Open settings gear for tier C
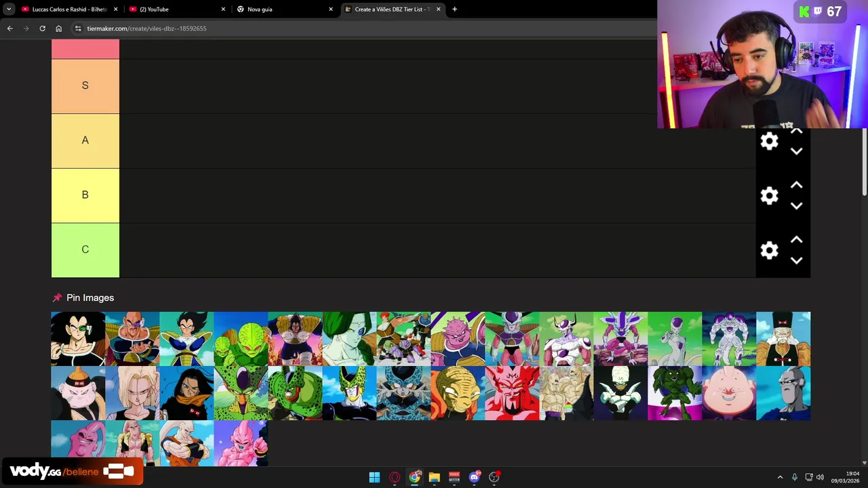Screen dimensions: 868x488 pos(769,250)
